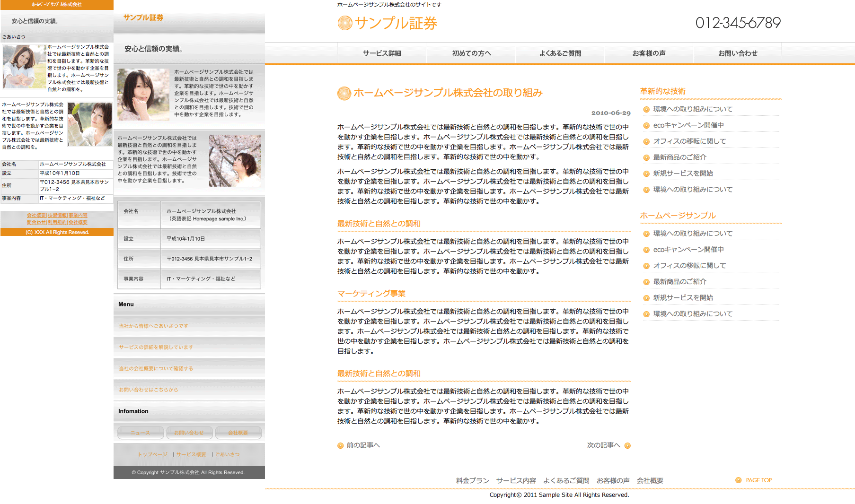Screen dimensions: 855x504
Task: Click the 012-345-6789 phone number
Action: pyautogui.click(x=738, y=23)
